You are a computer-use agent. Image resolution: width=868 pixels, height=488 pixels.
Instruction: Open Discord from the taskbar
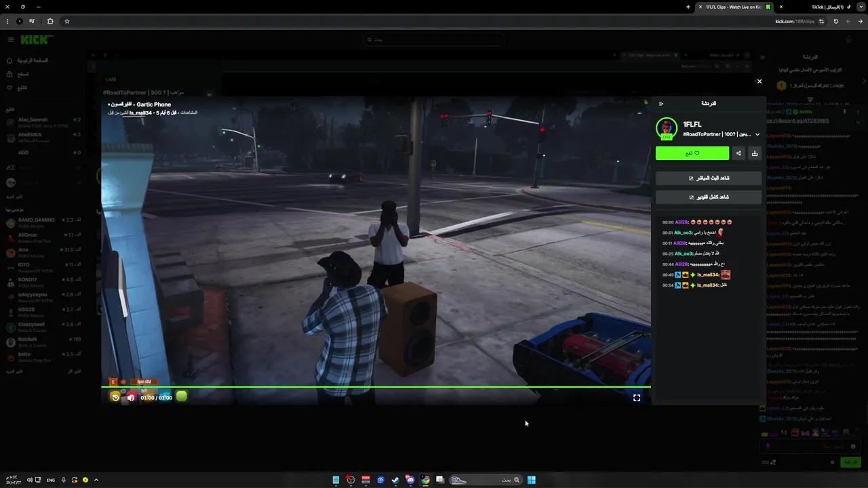pyautogui.click(x=410, y=480)
